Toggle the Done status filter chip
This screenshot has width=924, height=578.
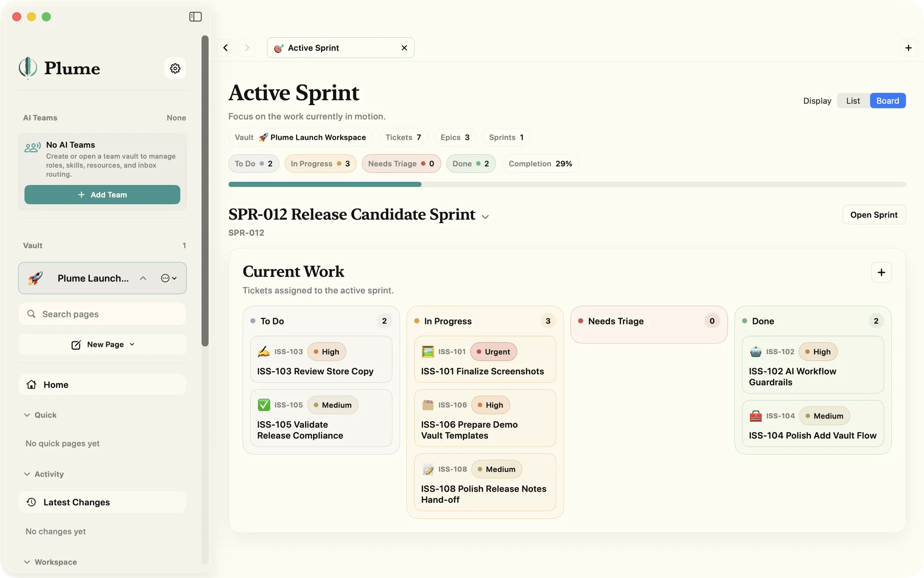(471, 164)
